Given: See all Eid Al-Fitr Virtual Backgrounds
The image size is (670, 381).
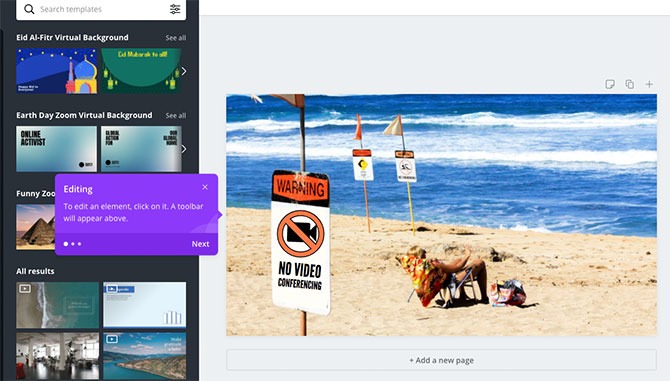Looking at the screenshot, I should [176, 38].
